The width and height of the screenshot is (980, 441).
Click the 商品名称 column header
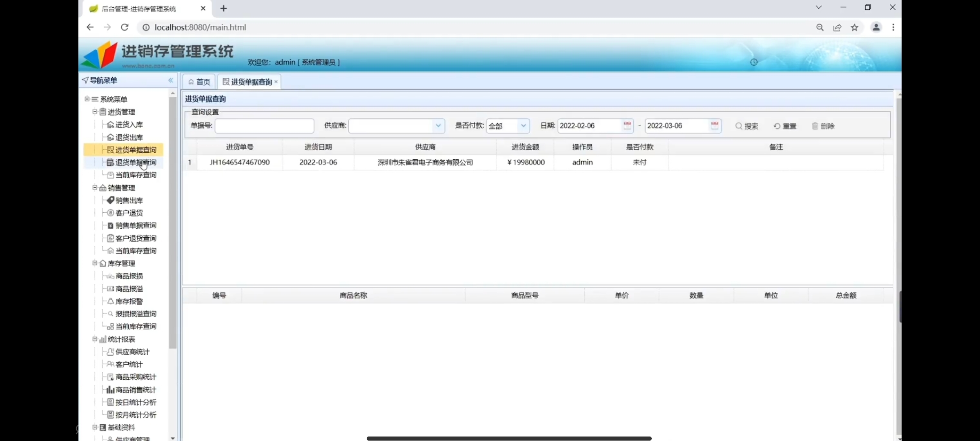tap(353, 295)
